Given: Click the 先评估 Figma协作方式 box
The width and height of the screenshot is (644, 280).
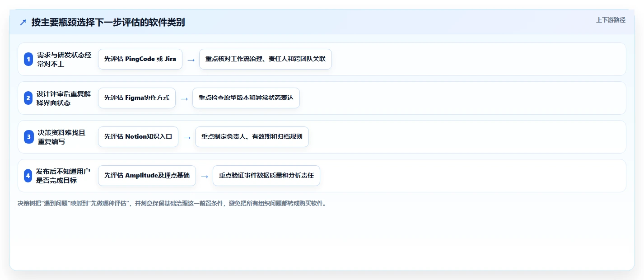Looking at the screenshot, I should [x=137, y=98].
